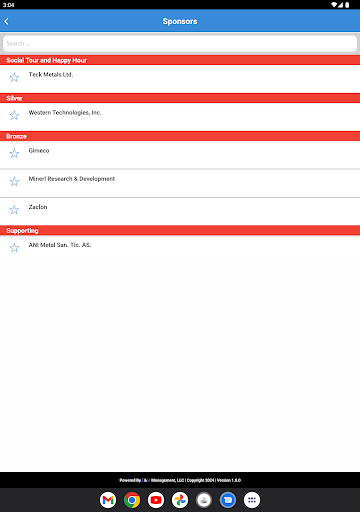
Task: Open the all apps drawer
Action: [252, 500]
